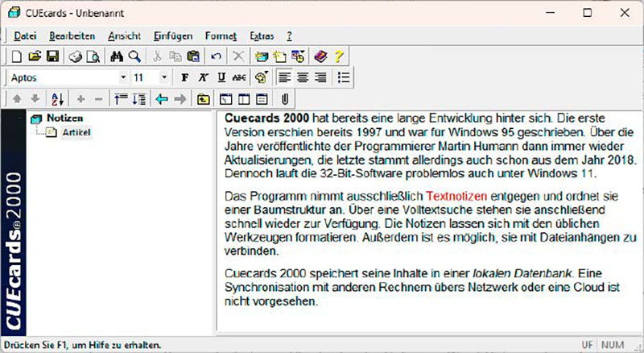Undo with the curved arrow icon
The height and width of the screenshot is (353, 644).
[x=216, y=56]
